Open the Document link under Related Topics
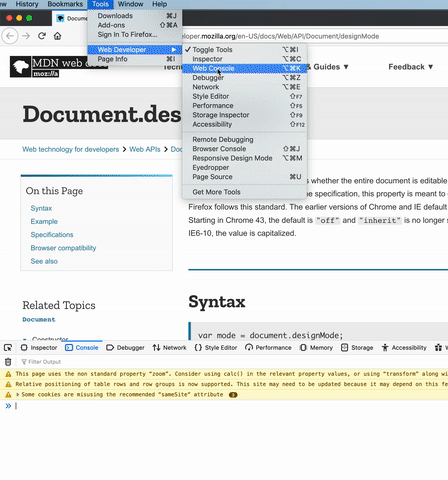The height and width of the screenshot is (480, 448). (x=39, y=320)
